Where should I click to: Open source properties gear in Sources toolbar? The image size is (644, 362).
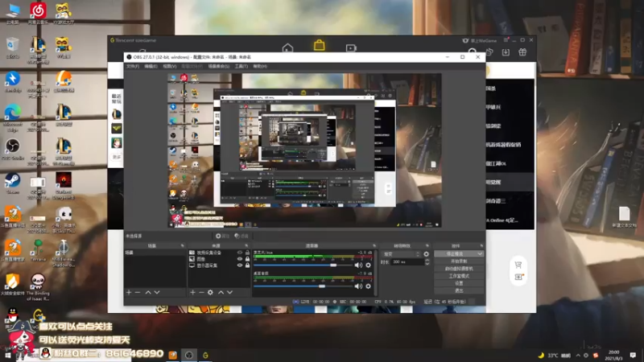(x=210, y=292)
